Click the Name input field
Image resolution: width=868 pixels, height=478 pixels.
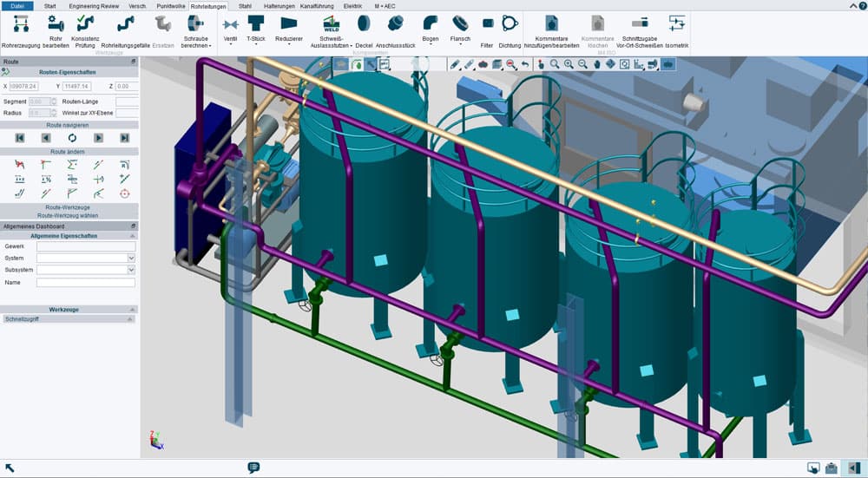coord(86,283)
